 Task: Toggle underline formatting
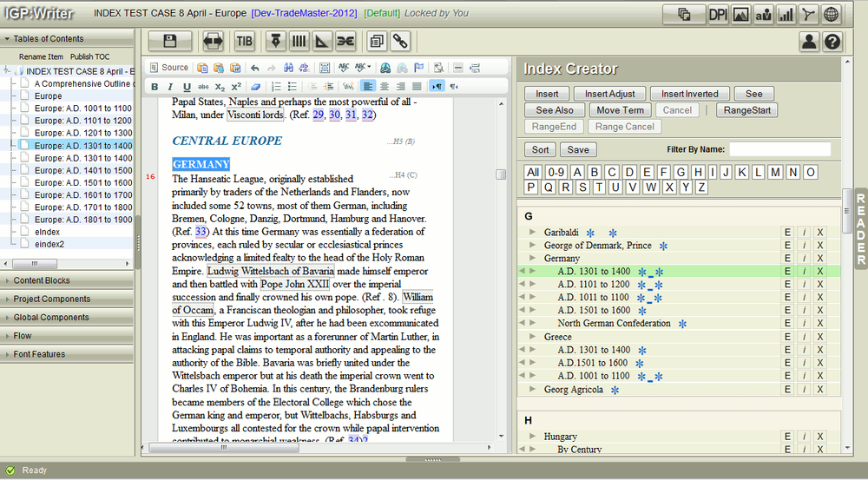[187, 87]
